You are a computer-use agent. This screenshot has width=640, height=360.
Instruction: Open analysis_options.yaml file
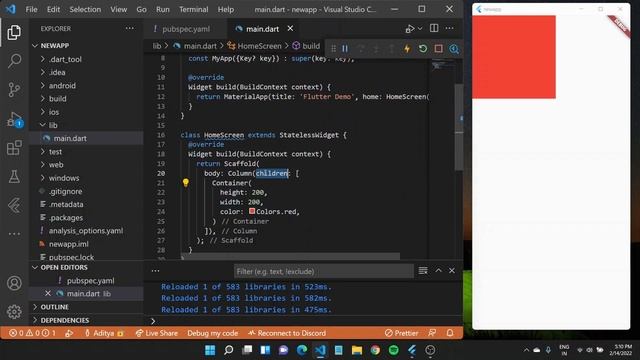point(86,231)
